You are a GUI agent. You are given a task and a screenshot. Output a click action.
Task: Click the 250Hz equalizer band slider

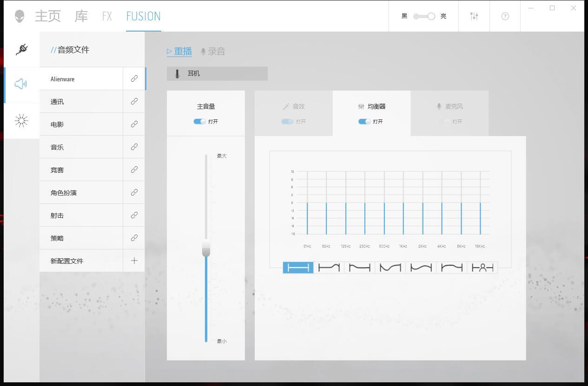pyautogui.click(x=365, y=203)
